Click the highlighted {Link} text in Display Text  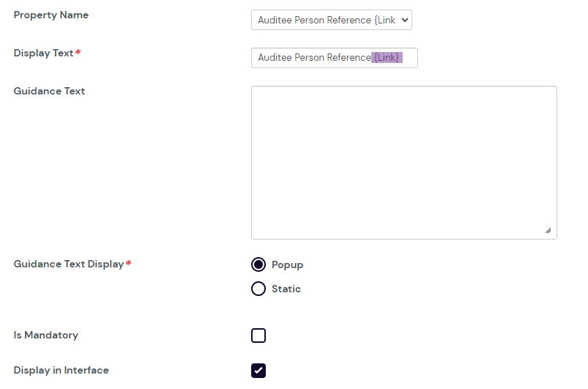[387, 58]
